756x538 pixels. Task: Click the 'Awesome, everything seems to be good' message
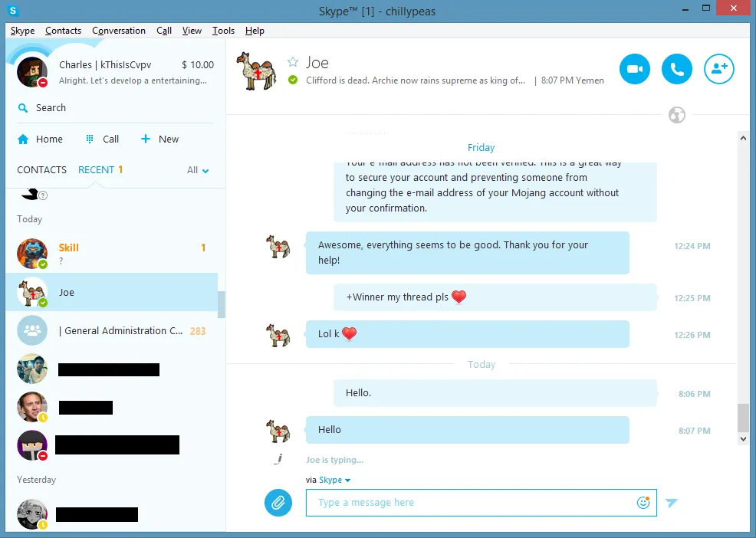pyautogui.click(x=467, y=253)
